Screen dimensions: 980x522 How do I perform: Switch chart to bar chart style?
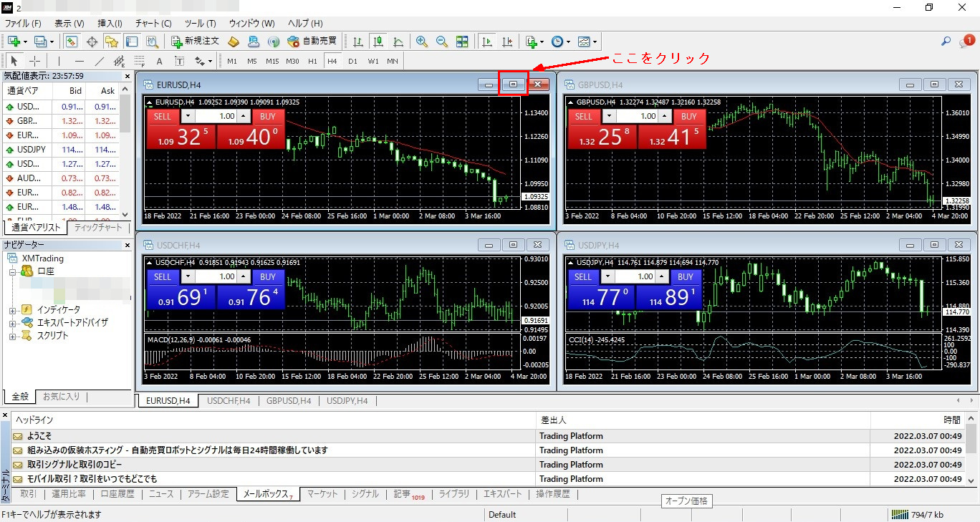pyautogui.click(x=357, y=42)
